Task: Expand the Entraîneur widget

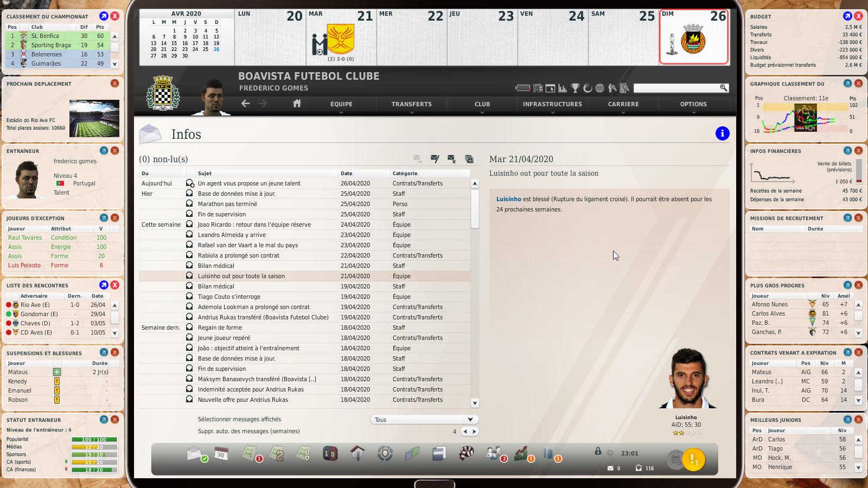Action: click(x=104, y=151)
